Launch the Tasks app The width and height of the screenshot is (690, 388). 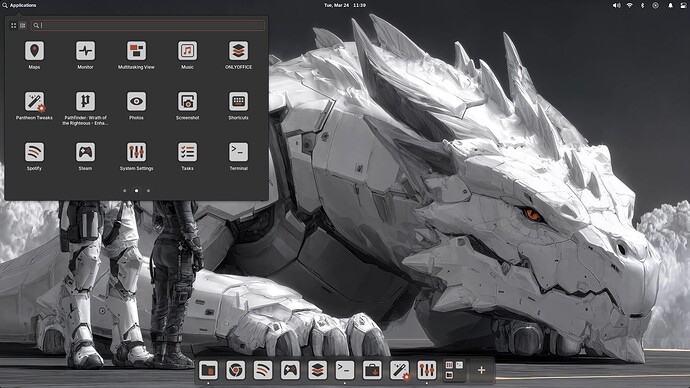point(187,156)
